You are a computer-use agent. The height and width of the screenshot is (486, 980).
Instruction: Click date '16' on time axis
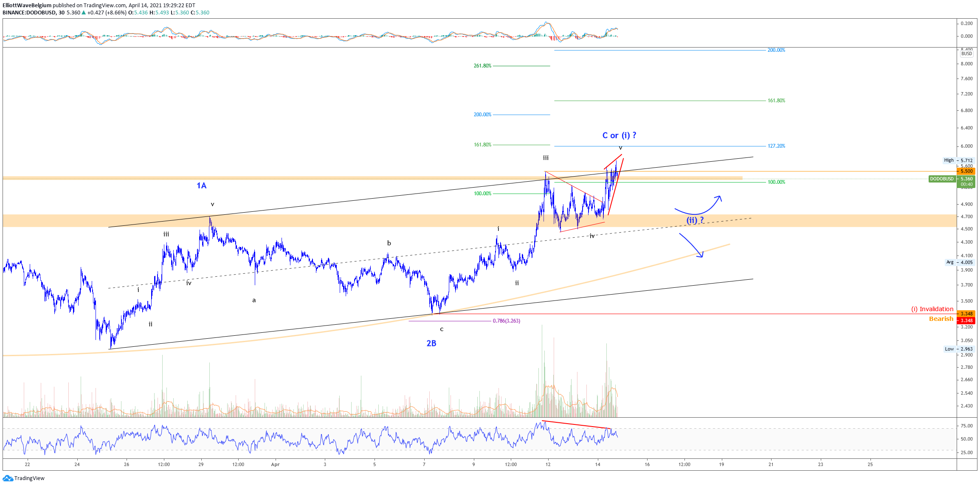[647, 464]
